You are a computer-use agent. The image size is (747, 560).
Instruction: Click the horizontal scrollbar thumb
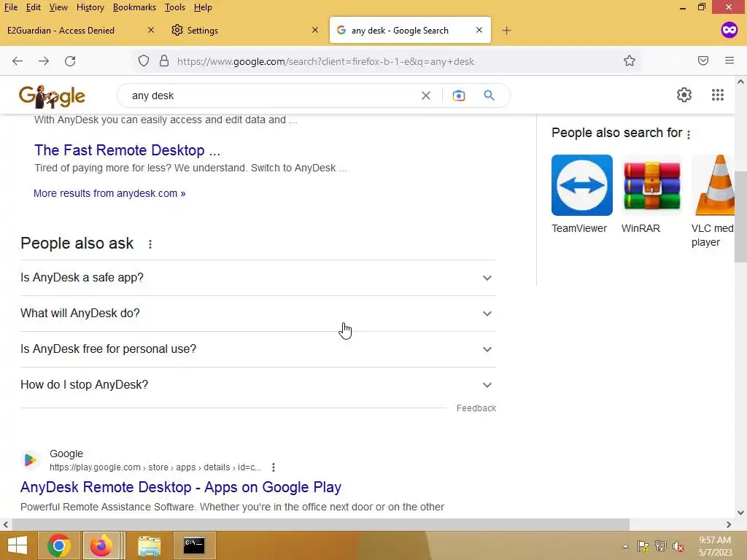pyautogui.click(x=321, y=524)
